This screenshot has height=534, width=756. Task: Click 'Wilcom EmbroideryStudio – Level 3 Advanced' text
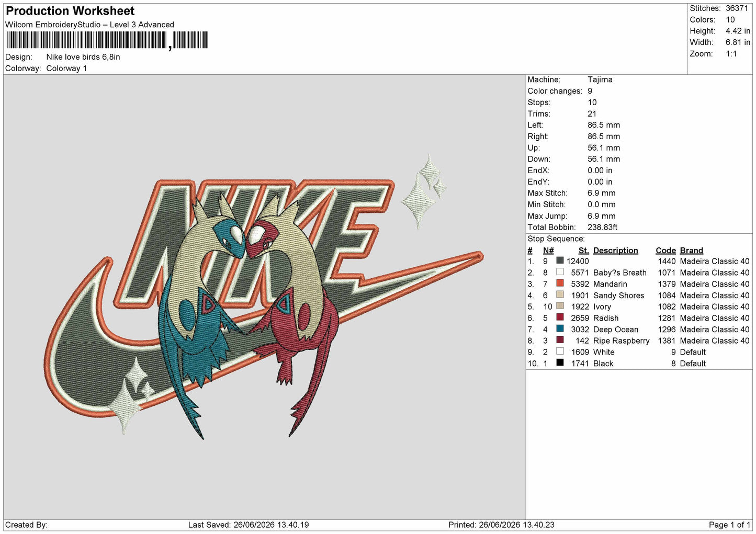pyautogui.click(x=89, y=25)
